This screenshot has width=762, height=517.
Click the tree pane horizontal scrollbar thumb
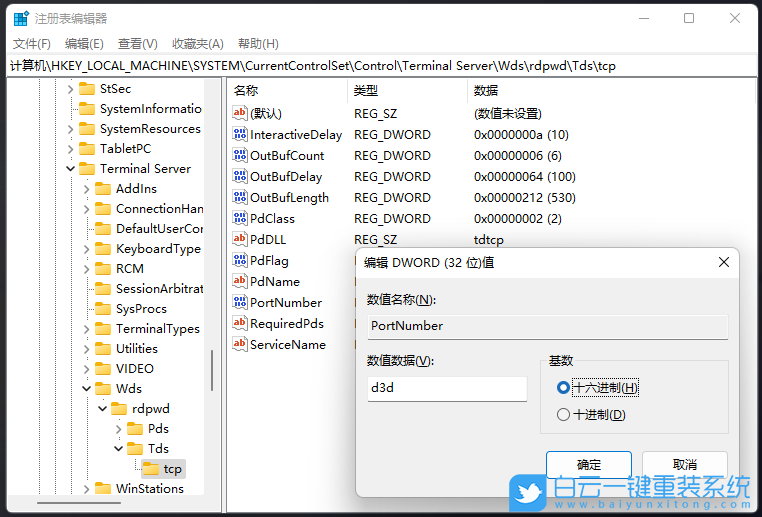pos(79,503)
